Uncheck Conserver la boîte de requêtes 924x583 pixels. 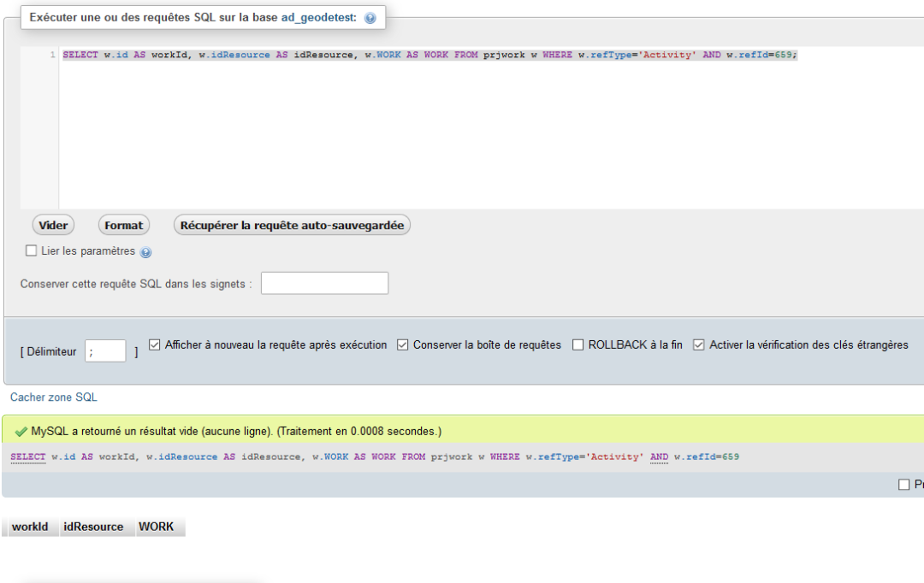pyautogui.click(x=403, y=345)
